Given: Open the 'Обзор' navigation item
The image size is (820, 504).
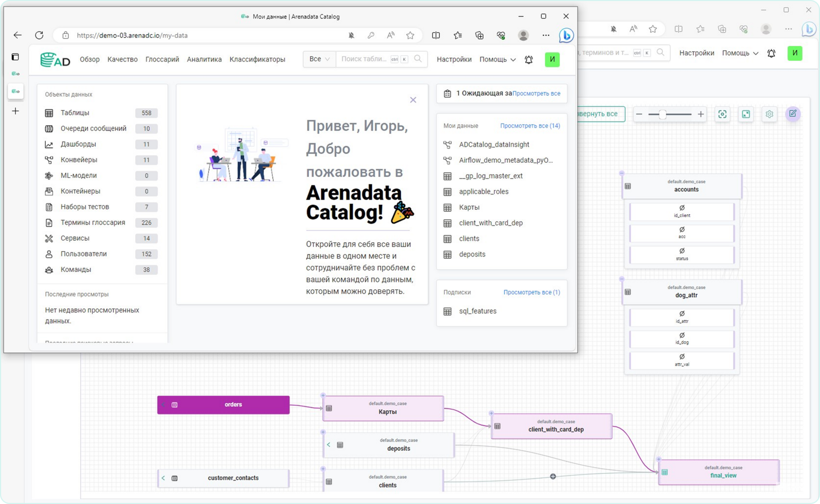Looking at the screenshot, I should [x=90, y=60].
